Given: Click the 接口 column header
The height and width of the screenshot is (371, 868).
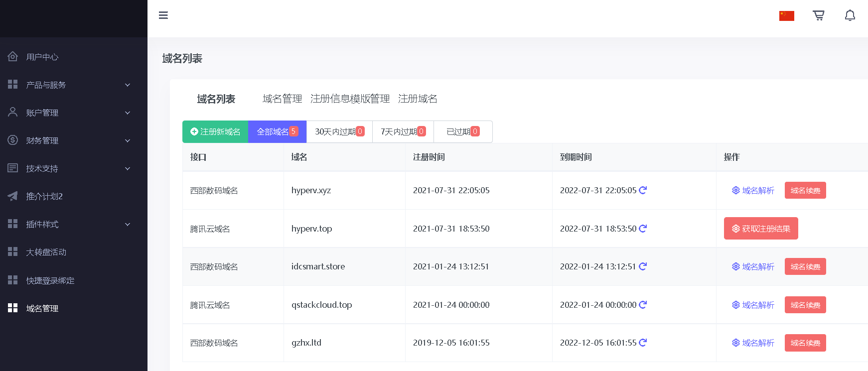Looking at the screenshot, I should pyautogui.click(x=198, y=157).
